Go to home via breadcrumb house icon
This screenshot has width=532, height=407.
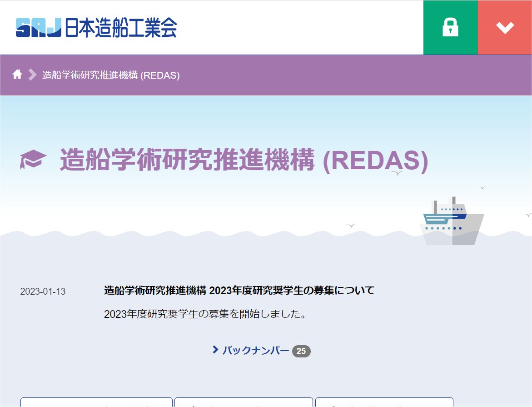point(17,75)
